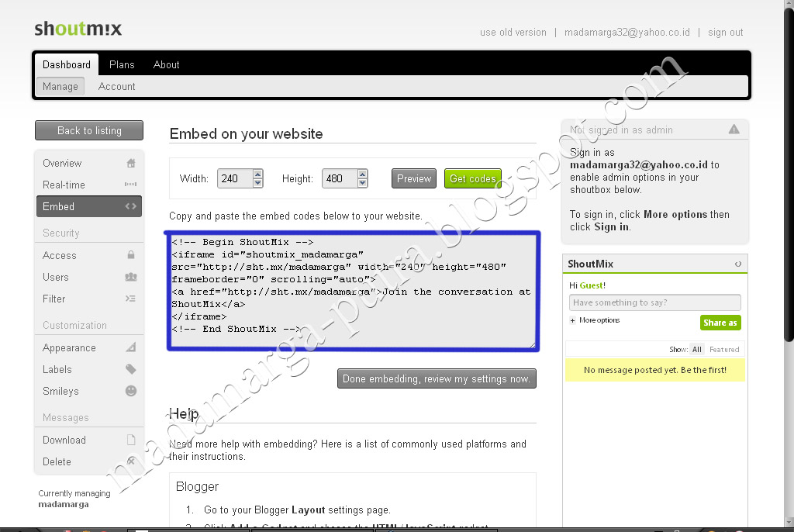Click the shoutmix logo
This screenshot has height=532, width=794.
[x=78, y=29]
